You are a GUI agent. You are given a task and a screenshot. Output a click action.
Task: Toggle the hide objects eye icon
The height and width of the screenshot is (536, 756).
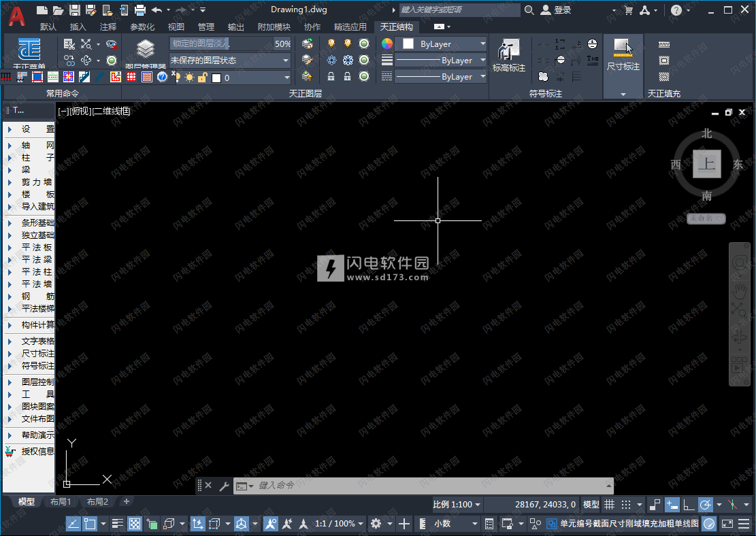112,44
